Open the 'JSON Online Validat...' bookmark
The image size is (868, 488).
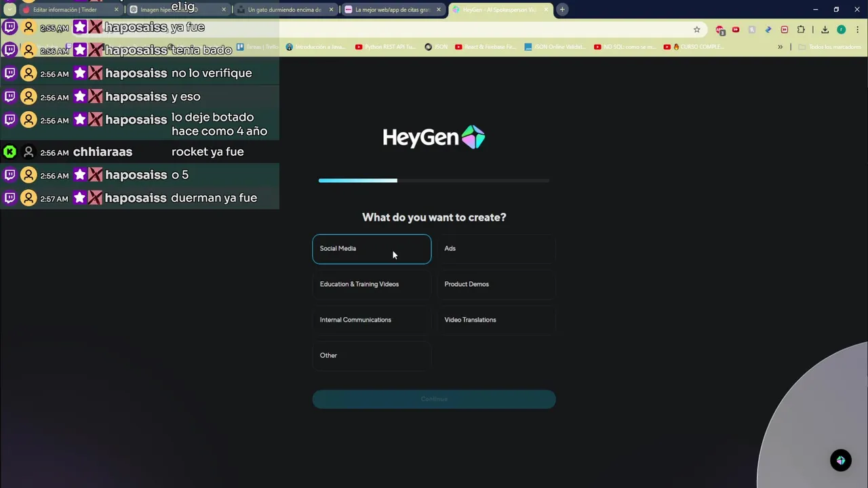[555, 47]
